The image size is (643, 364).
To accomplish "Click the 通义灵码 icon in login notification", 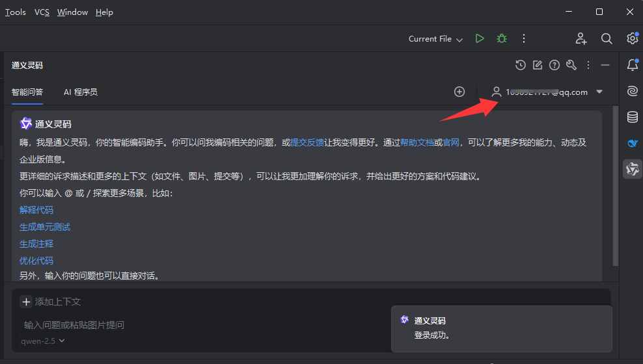I will click(404, 320).
